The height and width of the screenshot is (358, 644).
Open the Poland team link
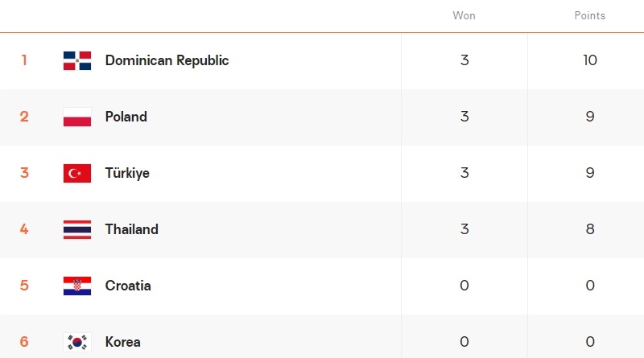pos(126,117)
